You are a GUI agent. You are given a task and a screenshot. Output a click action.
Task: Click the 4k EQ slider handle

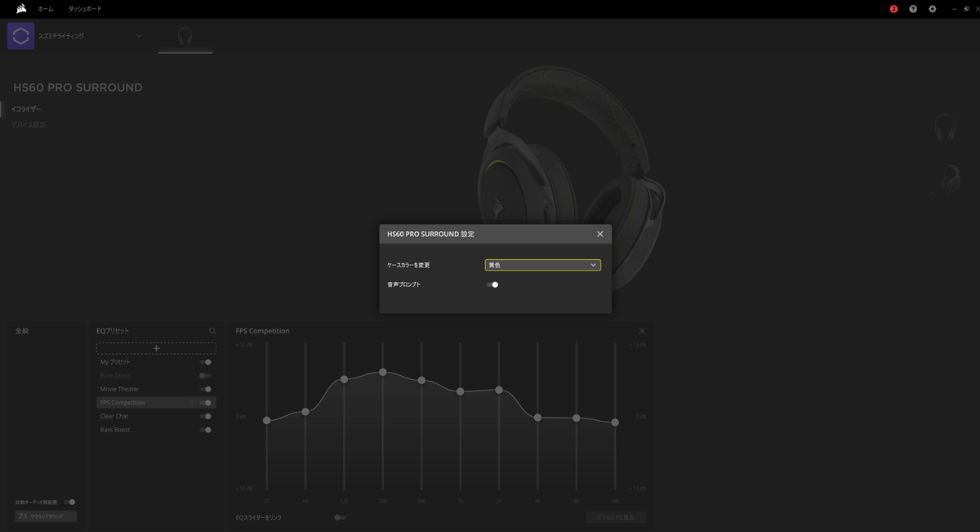coord(537,418)
